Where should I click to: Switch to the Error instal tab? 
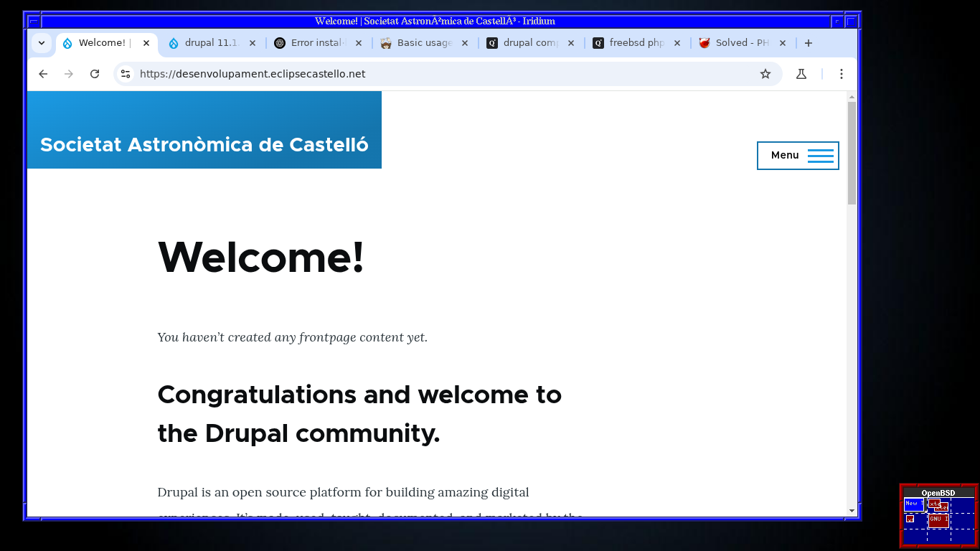[319, 43]
